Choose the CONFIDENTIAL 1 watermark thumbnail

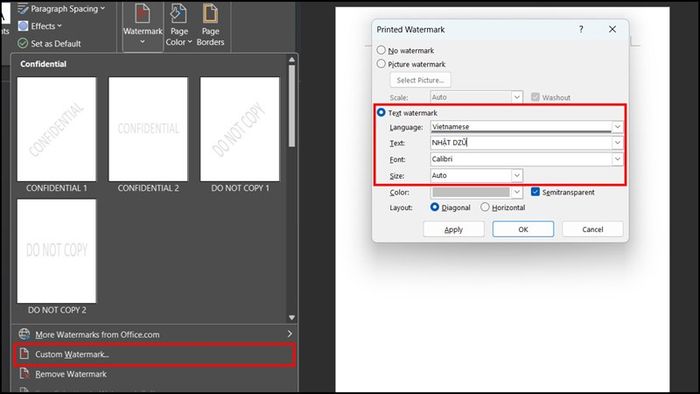point(57,129)
